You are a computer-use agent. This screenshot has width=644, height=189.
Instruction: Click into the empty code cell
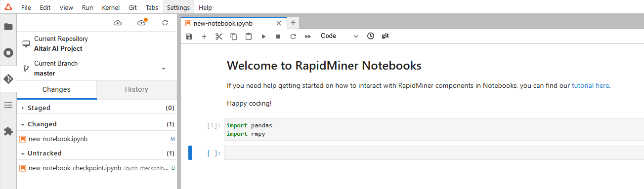[x=433, y=153]
